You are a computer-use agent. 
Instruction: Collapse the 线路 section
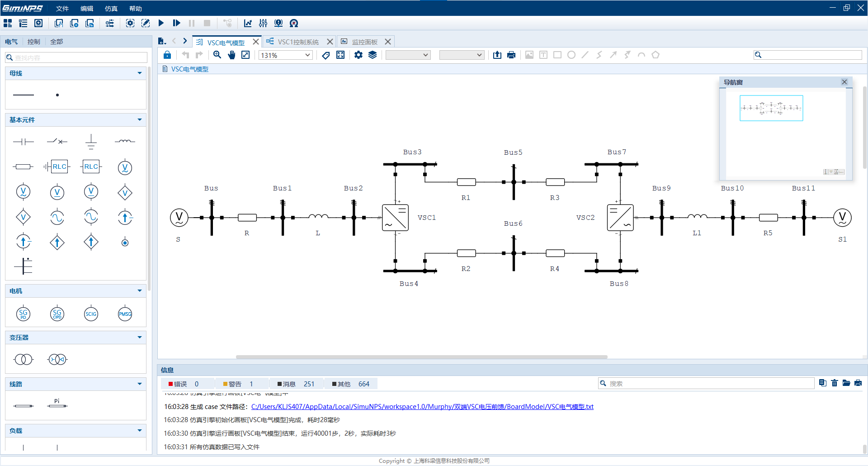(x=139, y=384)
